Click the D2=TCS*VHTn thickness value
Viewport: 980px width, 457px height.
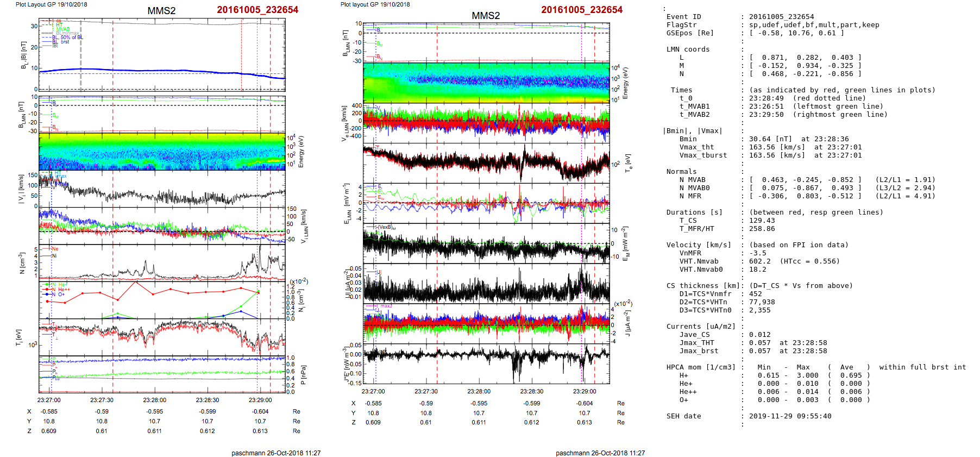[x=762, y=302]
